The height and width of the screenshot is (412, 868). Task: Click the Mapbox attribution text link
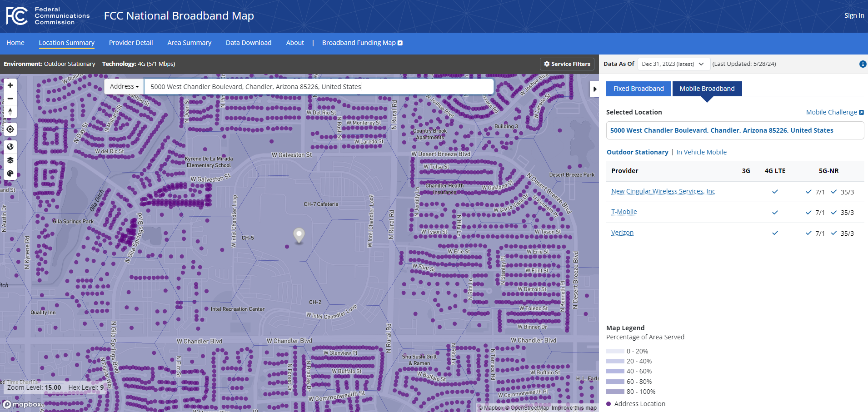(x=491, y=408)
